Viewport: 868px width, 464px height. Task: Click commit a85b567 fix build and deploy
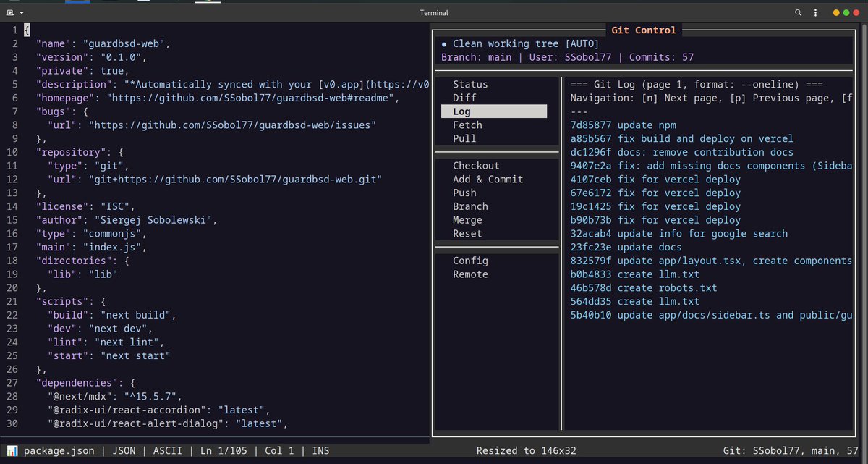point(681,138)
